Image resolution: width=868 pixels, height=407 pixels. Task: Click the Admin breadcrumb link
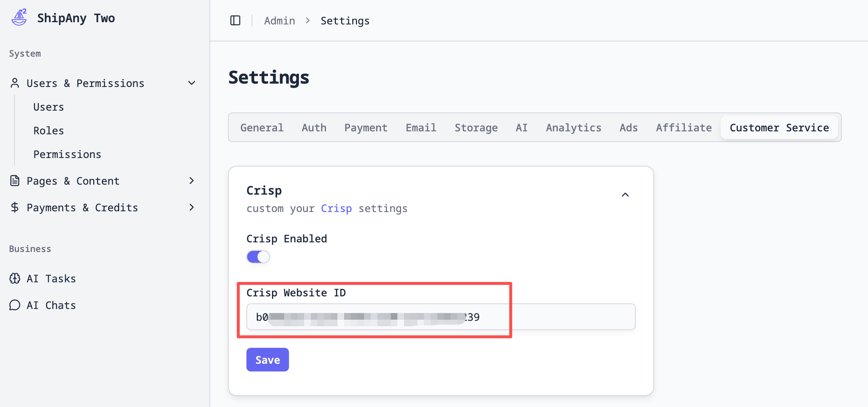coord(279,21)
